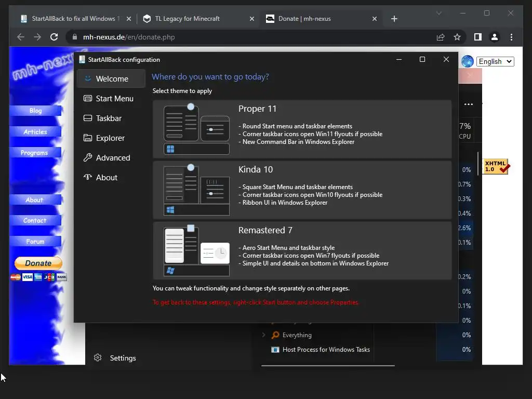
Task: Open the Chrome three-dot menu
Action: [x=511, y=37]
